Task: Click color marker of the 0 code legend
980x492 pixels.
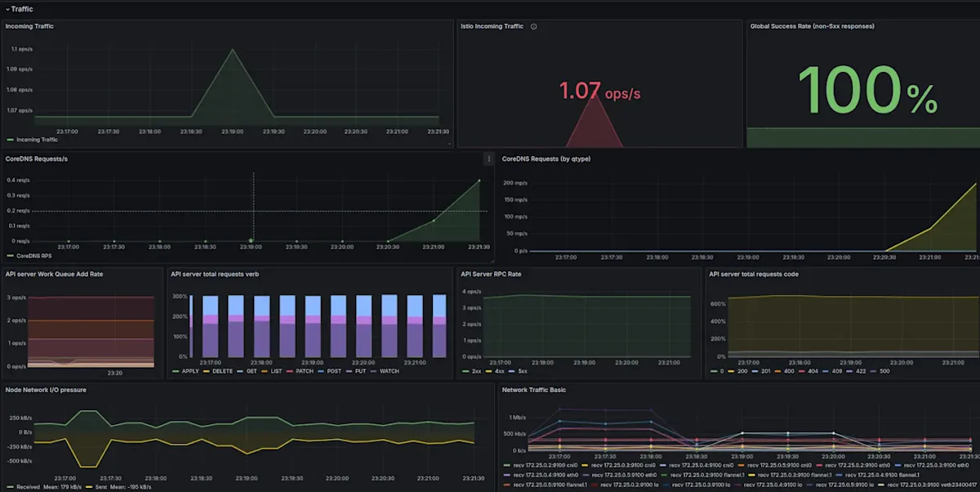Action: tap(714, 371)
